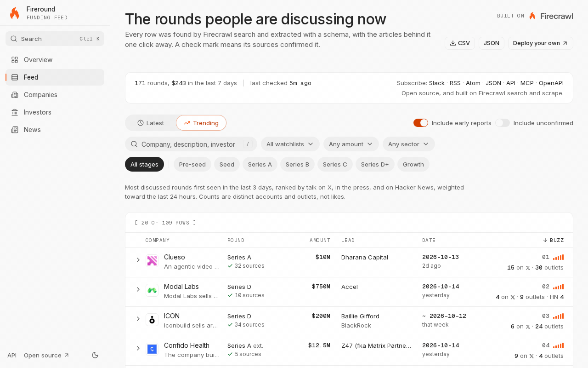Open the Feed page in sidebar
The width and height of the screenshot is (588, 368).
[55, 77]
